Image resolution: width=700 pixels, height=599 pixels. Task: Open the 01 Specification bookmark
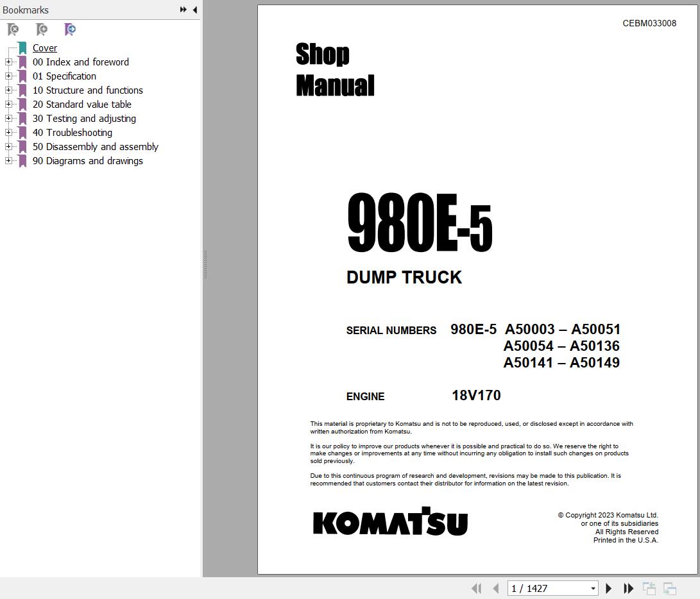[64, 76]
